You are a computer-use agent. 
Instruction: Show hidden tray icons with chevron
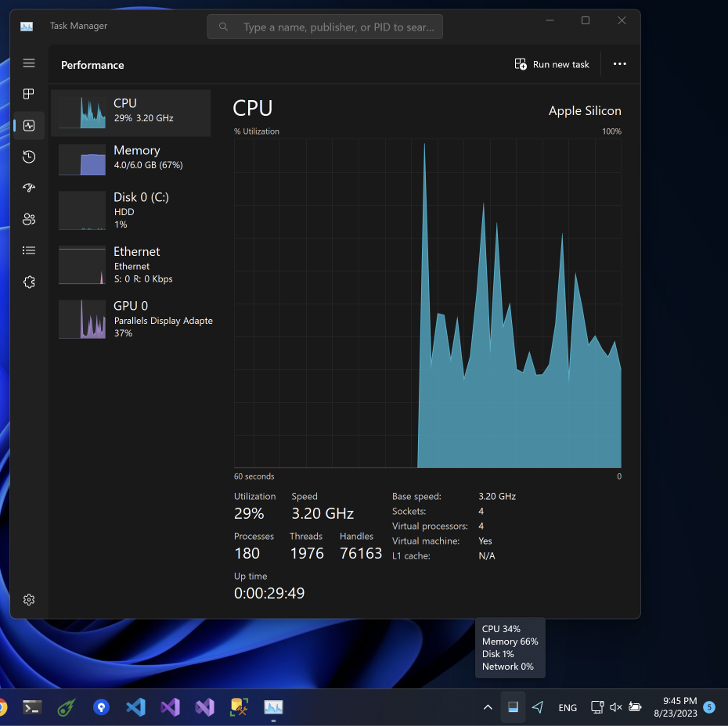pos(488,706)
